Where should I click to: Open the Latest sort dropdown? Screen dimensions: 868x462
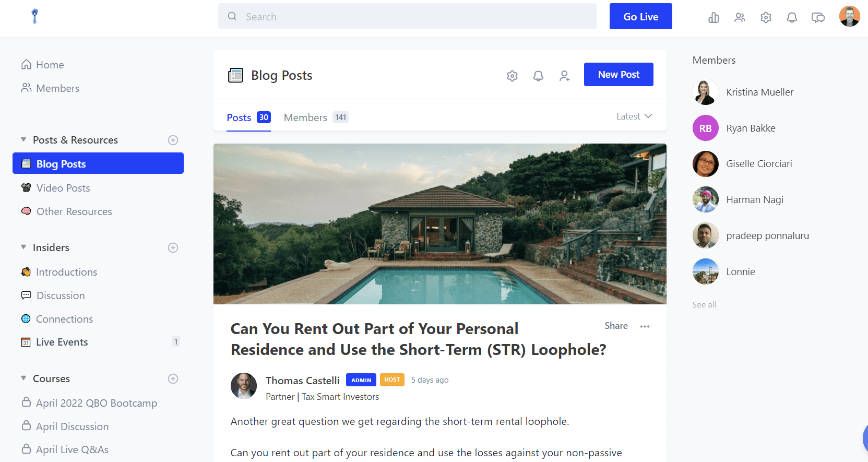[634, 116]
